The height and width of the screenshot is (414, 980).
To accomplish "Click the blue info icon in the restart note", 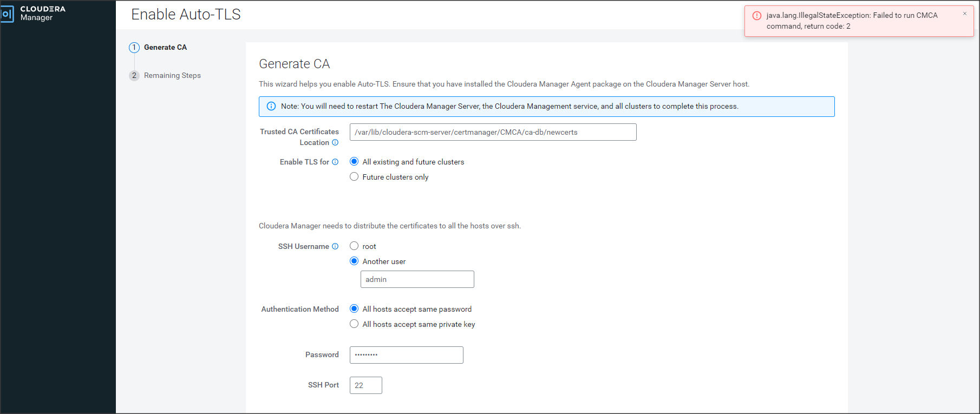I will (271, 106).
